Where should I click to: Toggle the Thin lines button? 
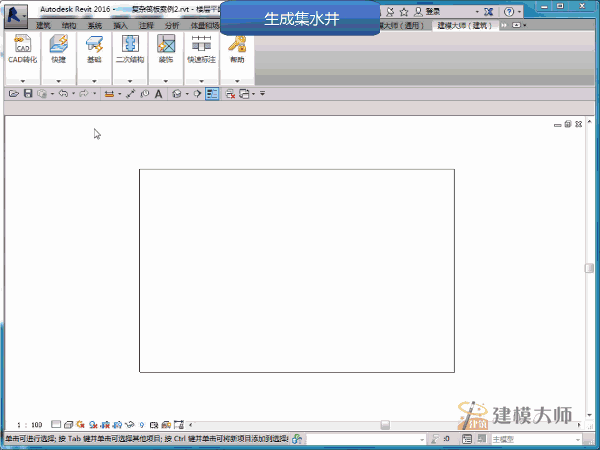click(212, 94)
